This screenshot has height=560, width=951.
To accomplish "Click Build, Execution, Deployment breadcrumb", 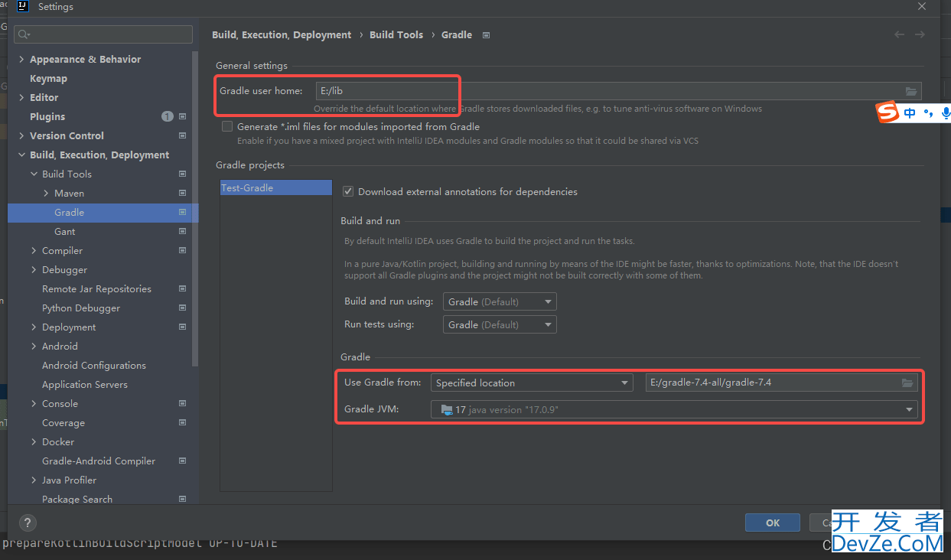I will 282,34.
